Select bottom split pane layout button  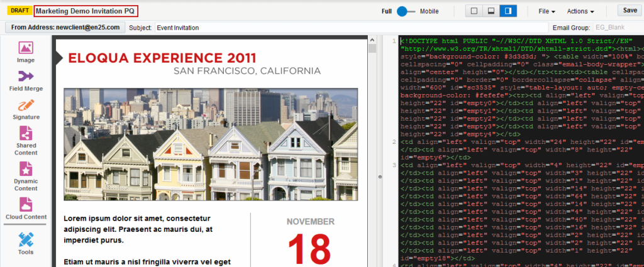[x=492, y=11]
